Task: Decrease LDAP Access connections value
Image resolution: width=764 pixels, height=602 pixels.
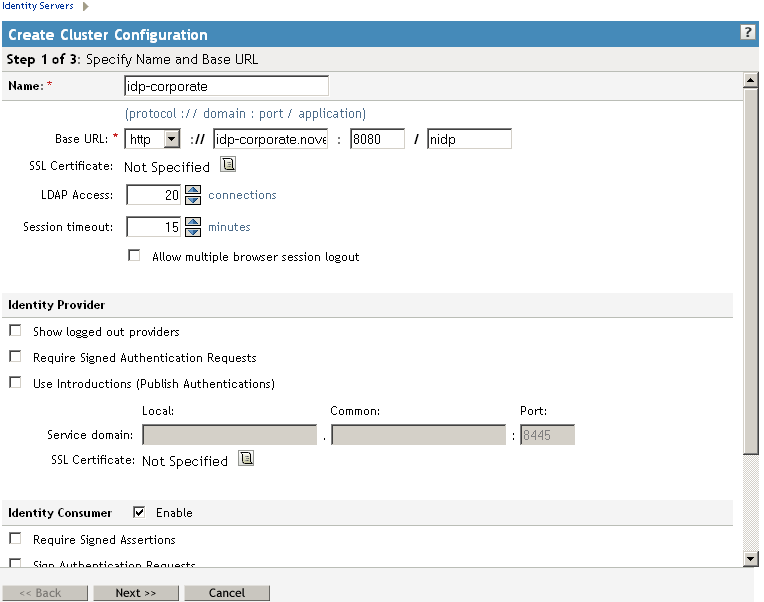Action: (193, 200)
